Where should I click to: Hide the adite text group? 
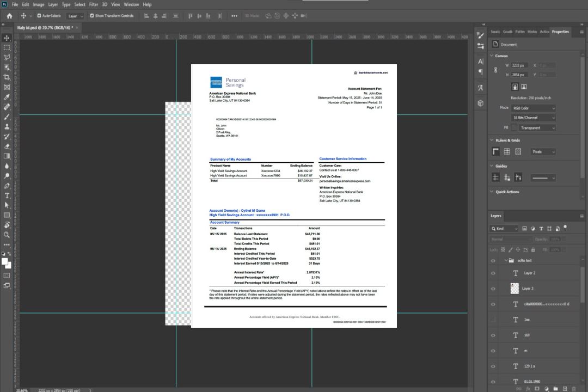[x=493, y=261]
